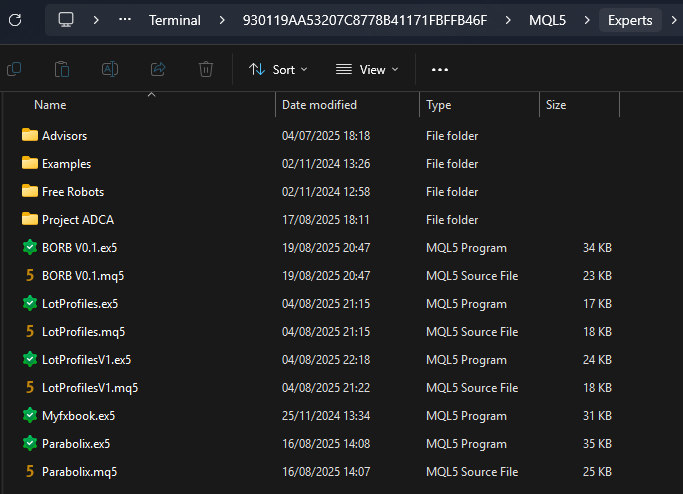Viewport: 683px width, 494px height.
Task: Expand chevron after the long ID folder
Action: click(x=508, y=20)
